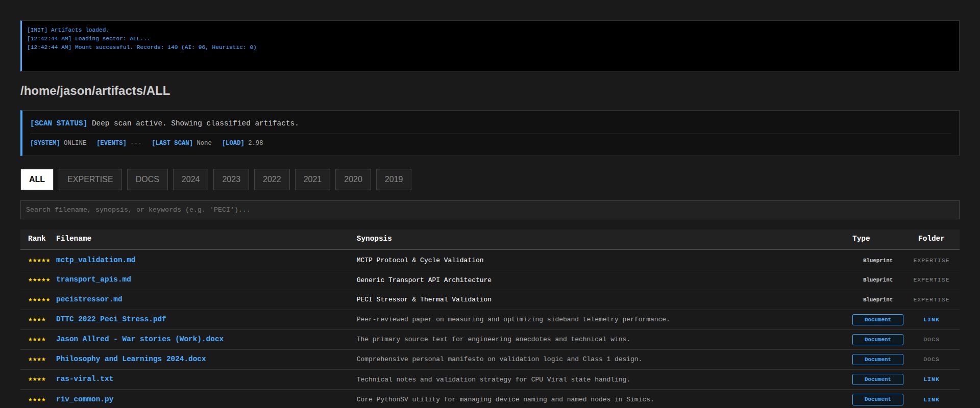
Task: Show the 2022 artifacts tab
Action: (272, 180)
